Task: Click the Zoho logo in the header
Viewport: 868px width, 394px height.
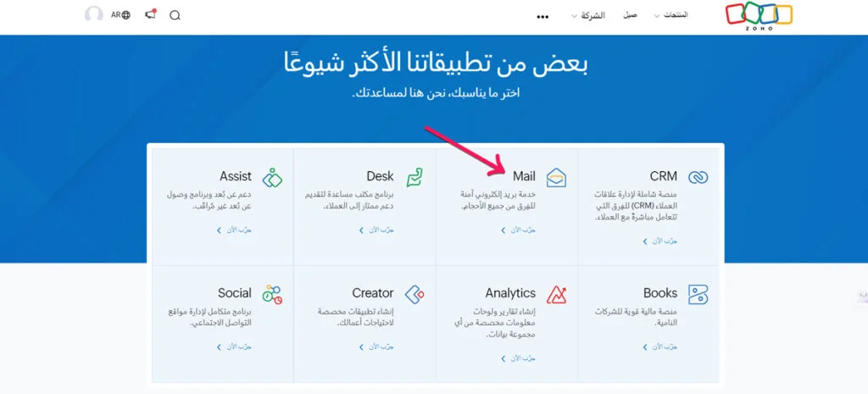Action: 759,15
